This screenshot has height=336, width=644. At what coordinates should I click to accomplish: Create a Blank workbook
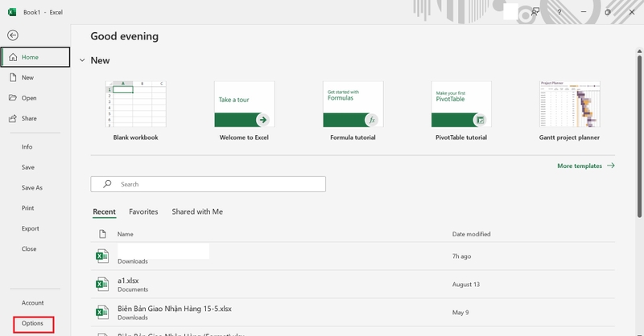(136, 111)
